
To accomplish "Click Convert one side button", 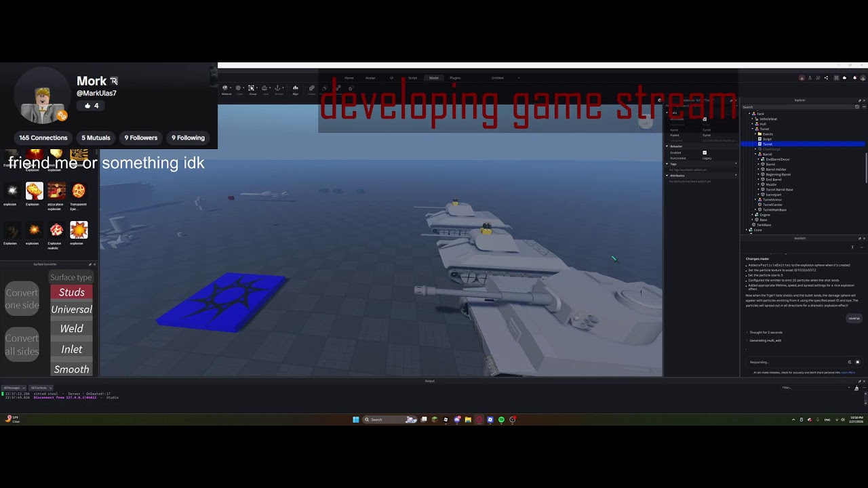I will point(22,299).
